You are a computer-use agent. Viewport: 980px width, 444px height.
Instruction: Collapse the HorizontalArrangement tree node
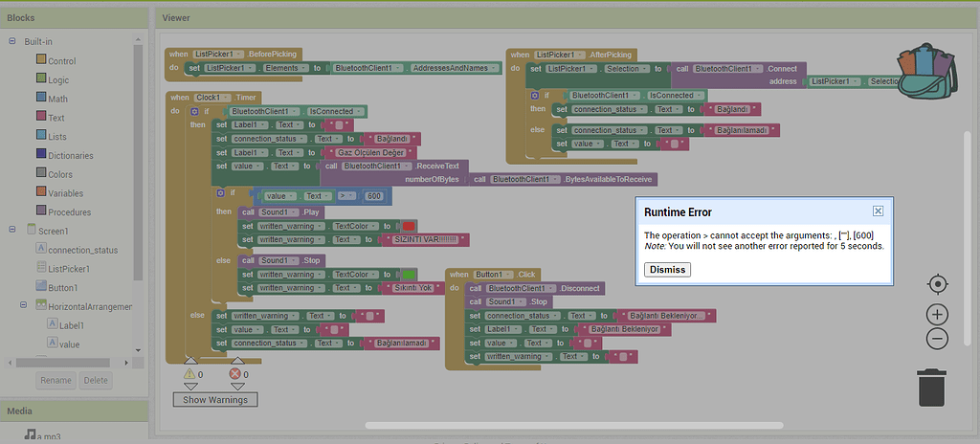(24, 305)
